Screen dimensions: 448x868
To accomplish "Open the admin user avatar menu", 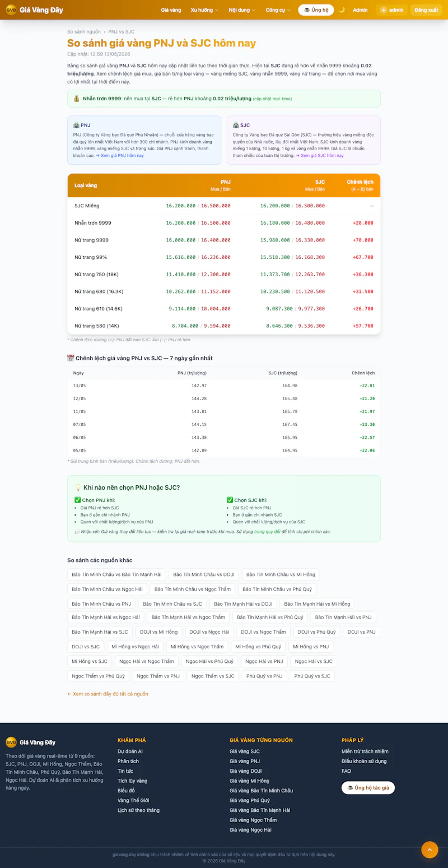I will 391,10.
